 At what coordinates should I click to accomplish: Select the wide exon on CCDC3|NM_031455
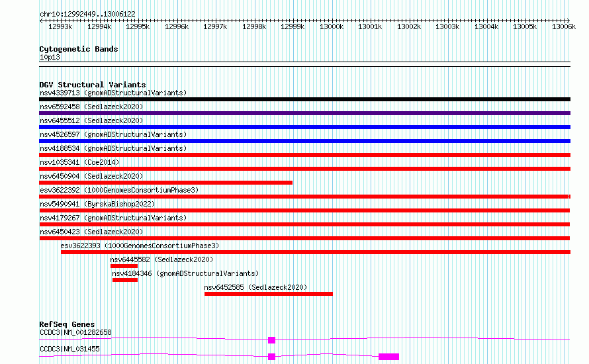click(x=388, y=357)
